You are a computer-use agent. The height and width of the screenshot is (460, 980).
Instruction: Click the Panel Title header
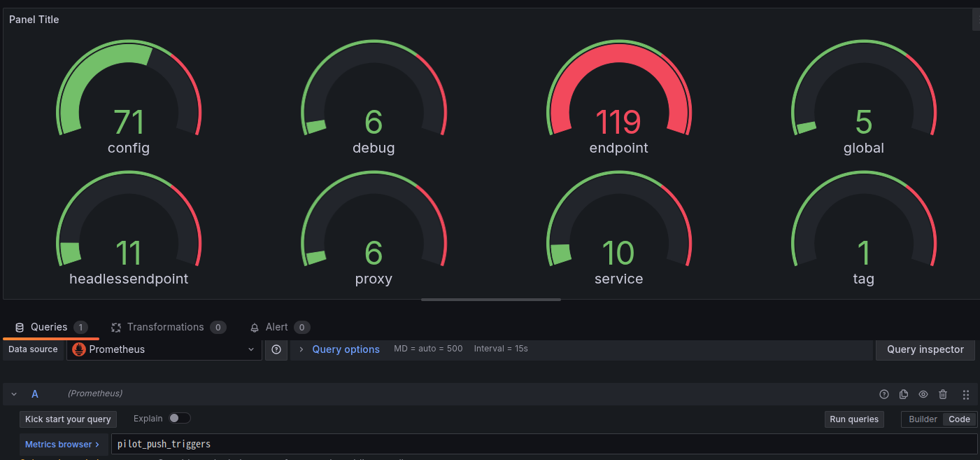[34, 20]
